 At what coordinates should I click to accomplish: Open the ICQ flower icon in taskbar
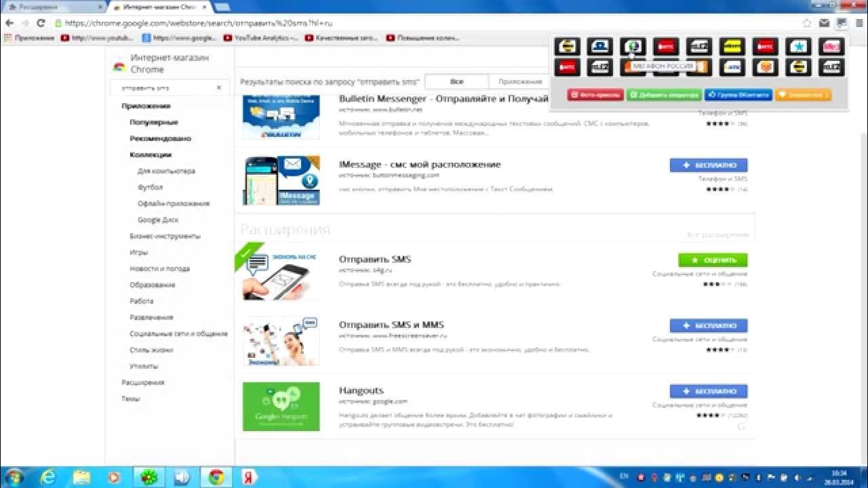point(149,477)
